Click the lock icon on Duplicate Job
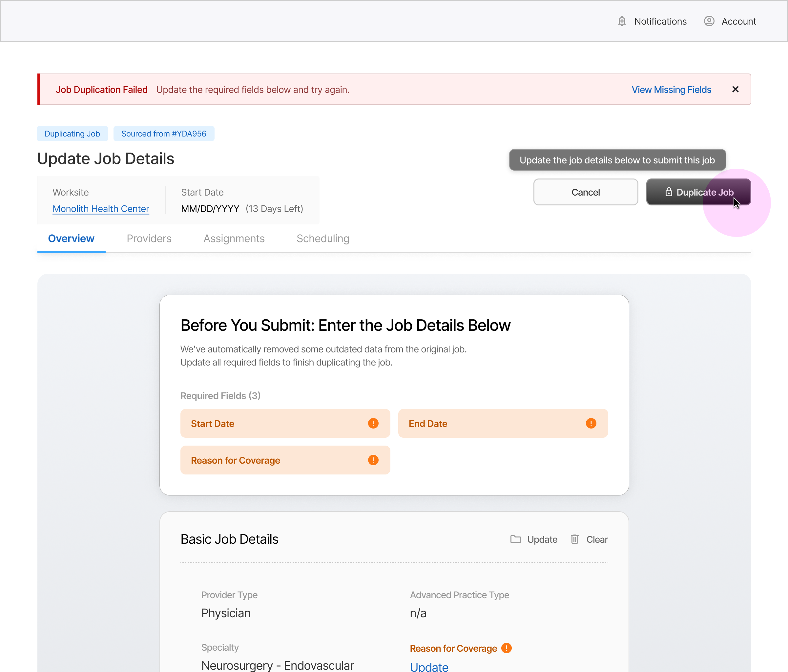The height and width of the screenshot is (672, 788). click(669, 192)
